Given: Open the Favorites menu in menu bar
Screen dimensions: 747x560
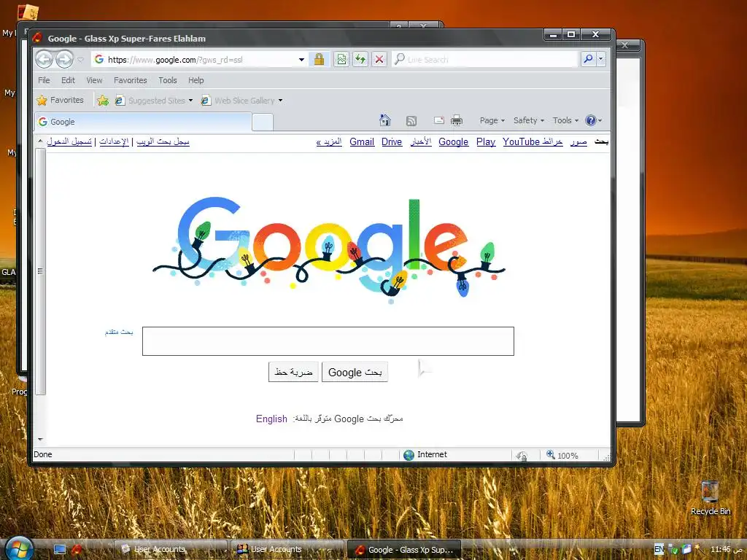Looking at the screenshot, I should pyautogui.click(x=131, y=80).
